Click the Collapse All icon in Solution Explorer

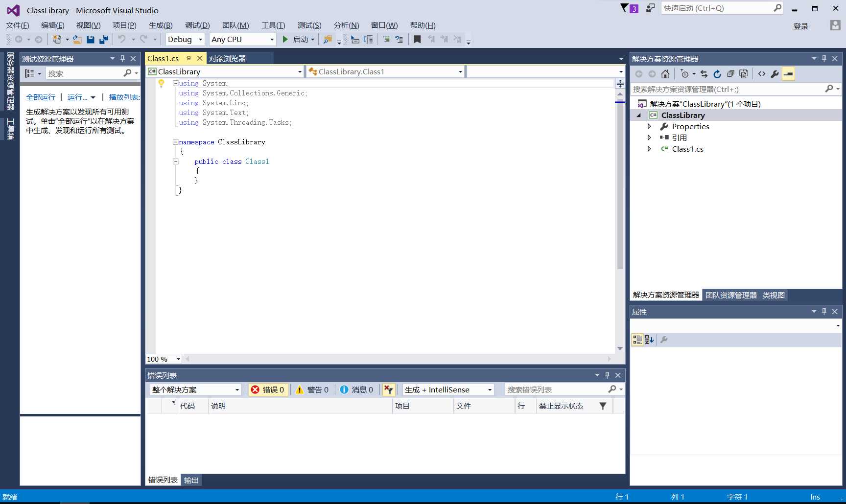(730, 74)
